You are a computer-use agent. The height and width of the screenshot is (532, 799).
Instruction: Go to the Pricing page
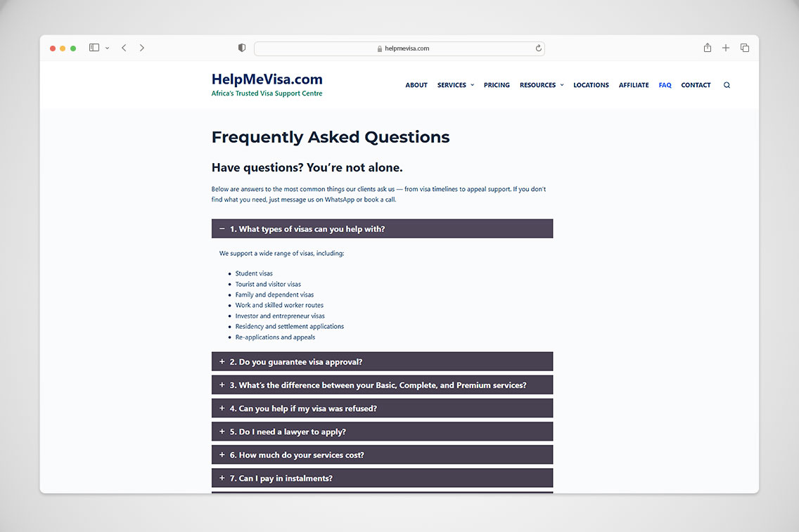[497, 85]
